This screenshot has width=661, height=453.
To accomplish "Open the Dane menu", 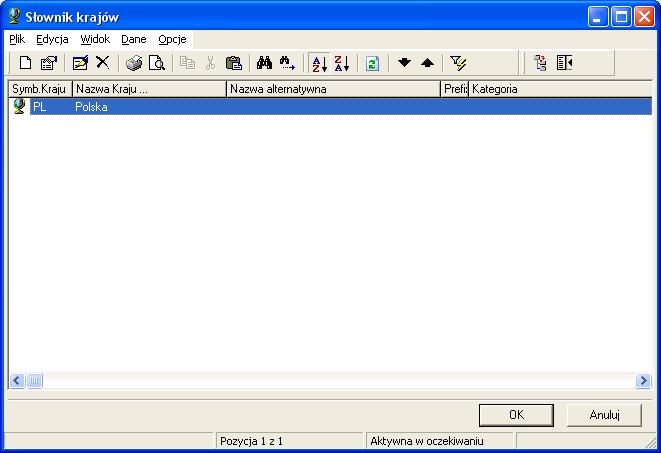I will (134, 39).
